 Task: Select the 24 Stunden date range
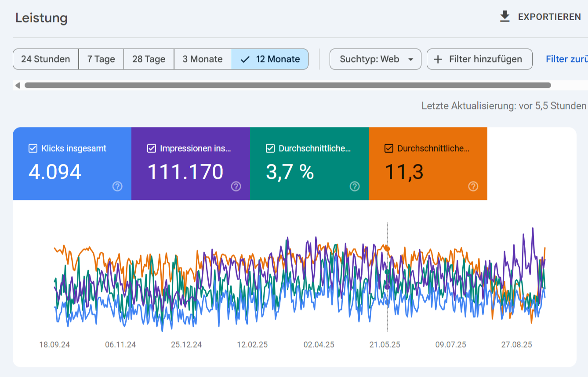tap(46, 59)
